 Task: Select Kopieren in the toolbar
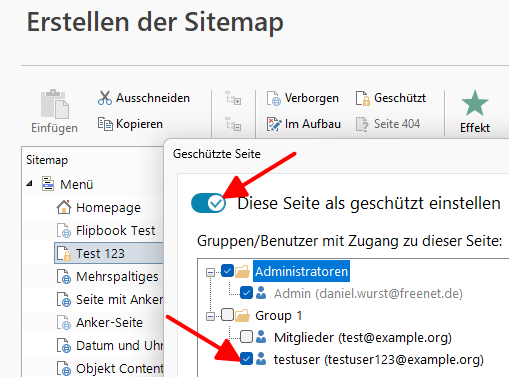[130, 124]
